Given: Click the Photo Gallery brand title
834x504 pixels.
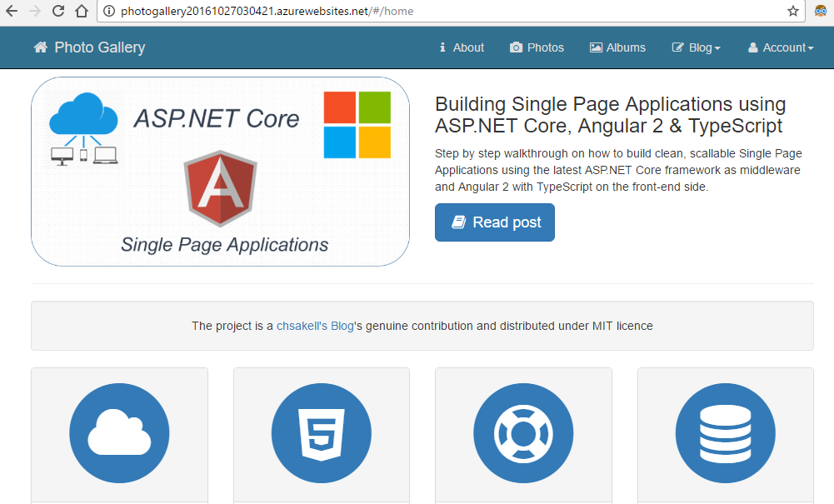Looking at the screenshot, I should [x=99, y=47].
